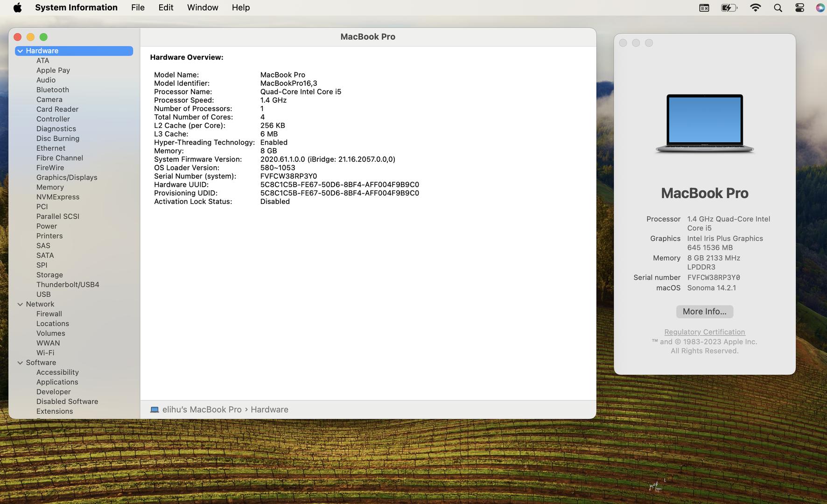The image size is (827, 504).
Task: Click Model Identifier value MacBookPro16,3
Action: (288, 84)
